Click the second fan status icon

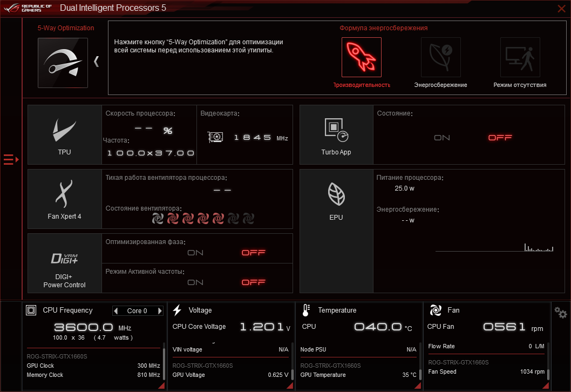[x=173, y=219]
